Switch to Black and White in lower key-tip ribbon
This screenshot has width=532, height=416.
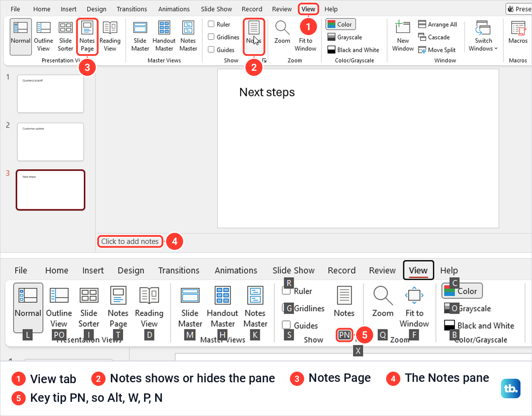pyautogui.click(x=479, y=326)
